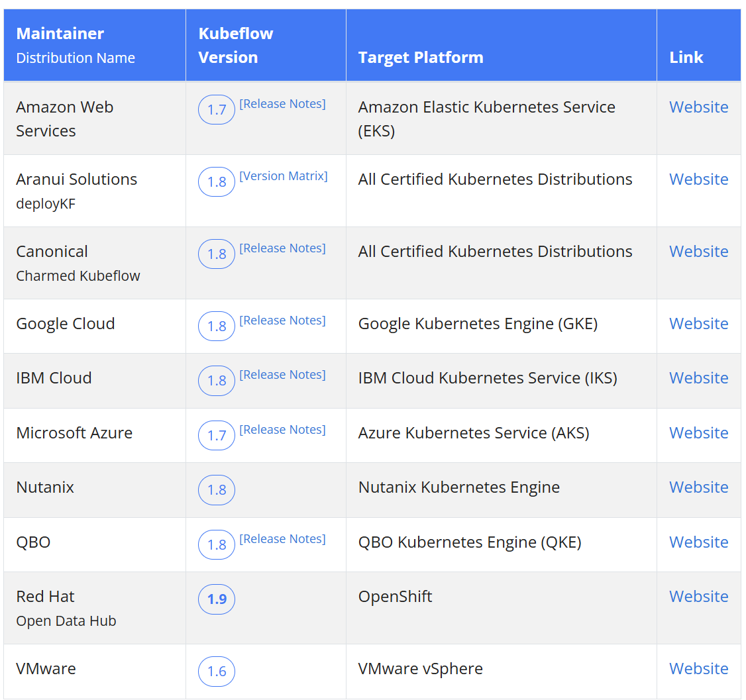Select 'IBM Cloud Kubernetes Service (IKS)' platform text
The height and width of the screenshot is (700, 746).
488,378
